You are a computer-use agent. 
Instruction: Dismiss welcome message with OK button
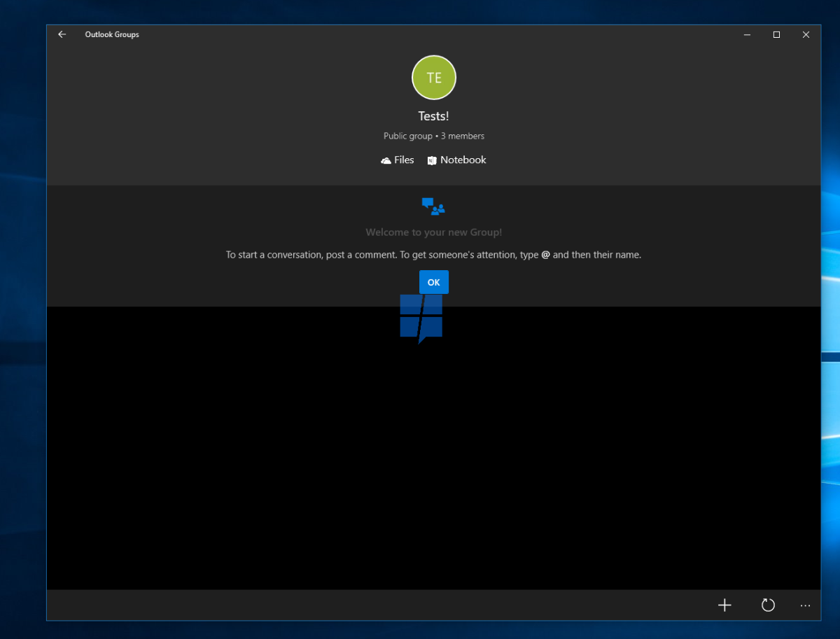click(434, 282)
